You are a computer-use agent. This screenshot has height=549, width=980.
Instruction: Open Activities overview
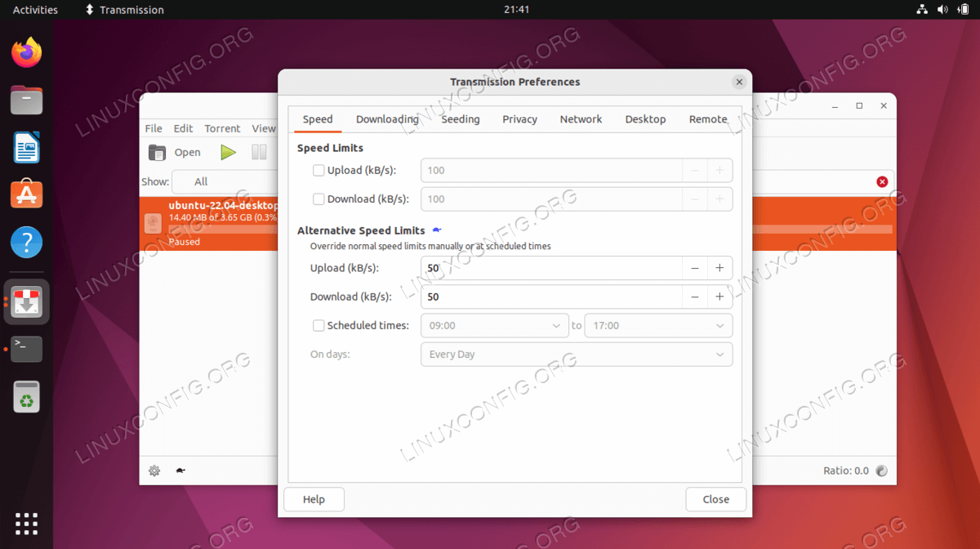pyautogui.click(x=35, y=10)
